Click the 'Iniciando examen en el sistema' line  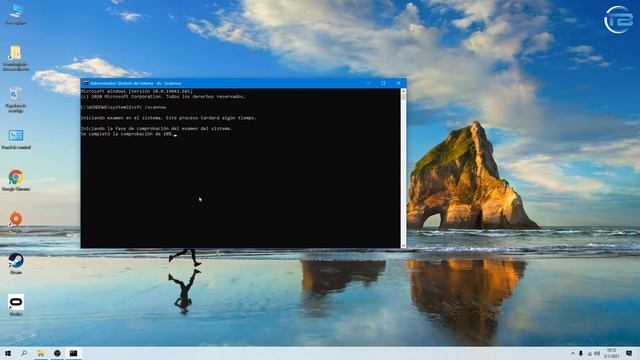click(x=169, y=118)
